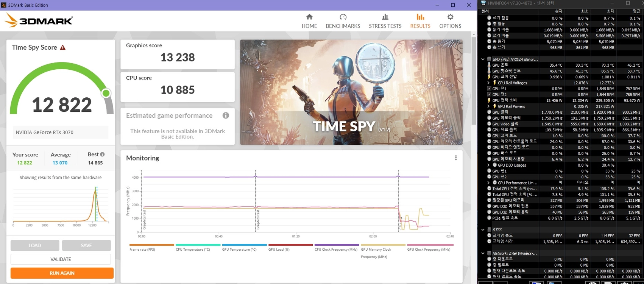Click the CPU test marker on the monitoring chart

pyautogui.click(x=401, y=223)
